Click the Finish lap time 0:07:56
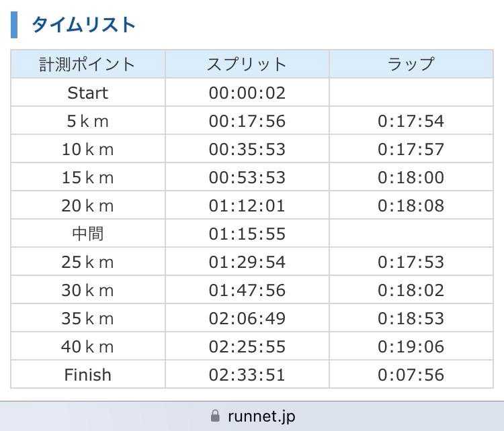The height and width of the screenshot is (431, 504). pos(411,375)
